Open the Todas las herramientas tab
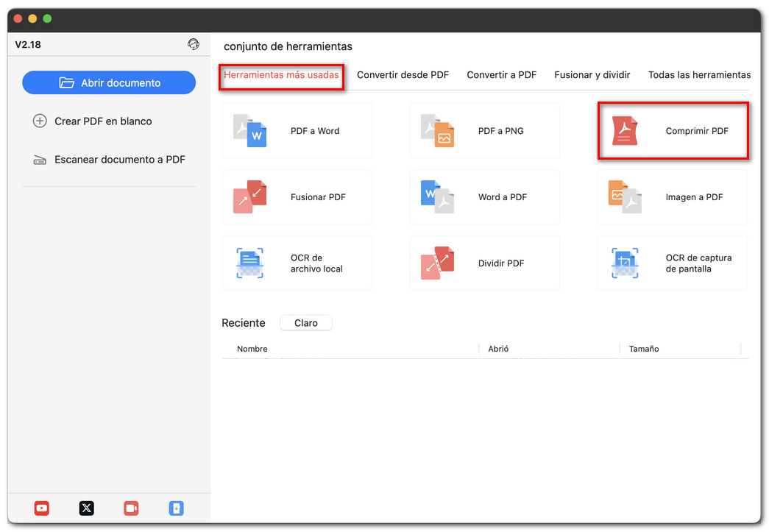This screenshot has width=769, height=532. pyautogui.click(x=698, y=74)
